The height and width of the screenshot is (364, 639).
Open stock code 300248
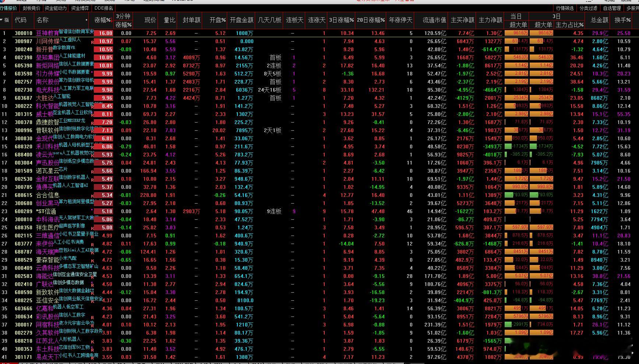(x=24, y=49)
